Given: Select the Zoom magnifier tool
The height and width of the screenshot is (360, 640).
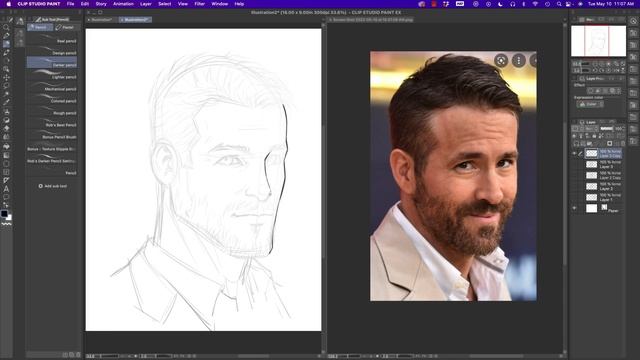Looking at the screenshot, I should tap(6, 27).
